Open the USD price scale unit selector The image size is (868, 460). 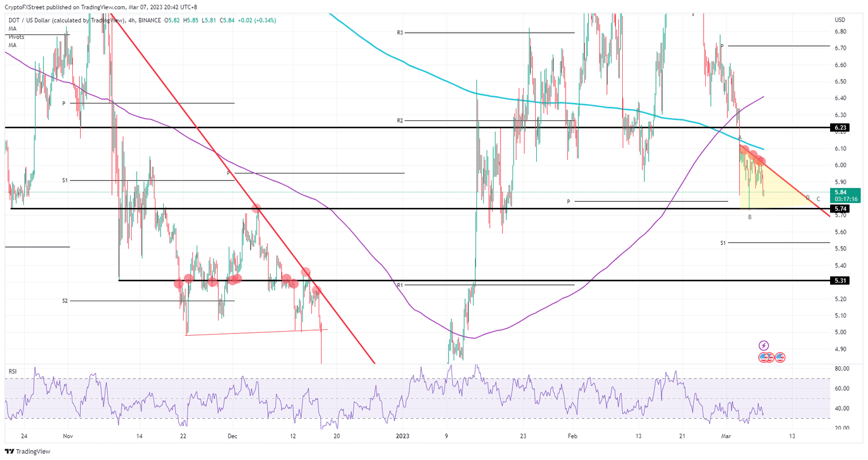coord(840,19)
